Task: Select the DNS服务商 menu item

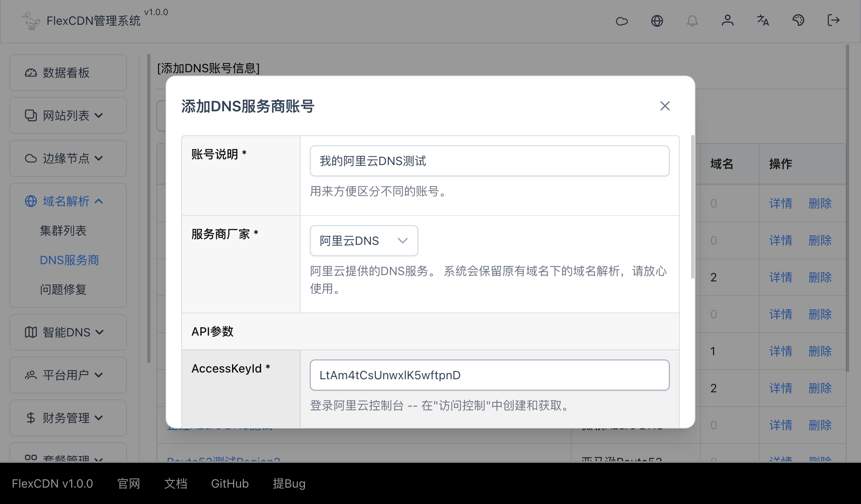Action: point(69,260)
